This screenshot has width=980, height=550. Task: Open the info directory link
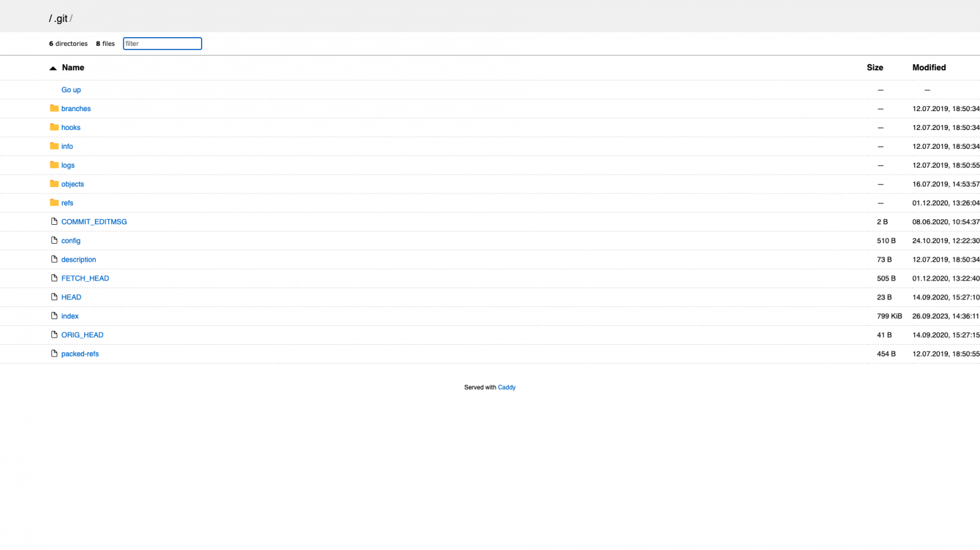(67, 146)
